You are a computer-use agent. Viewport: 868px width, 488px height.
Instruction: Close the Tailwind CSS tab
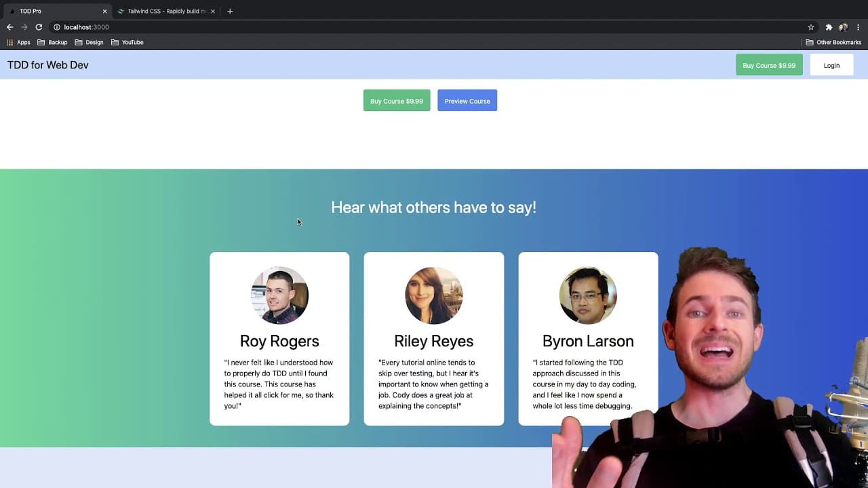point(213,12)
